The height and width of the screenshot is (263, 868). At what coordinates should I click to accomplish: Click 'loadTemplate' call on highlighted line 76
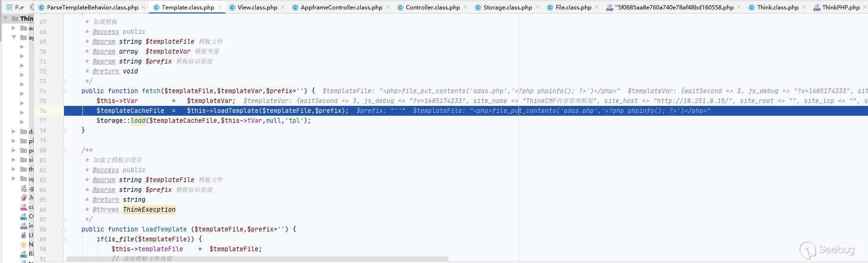pos(235,111)
